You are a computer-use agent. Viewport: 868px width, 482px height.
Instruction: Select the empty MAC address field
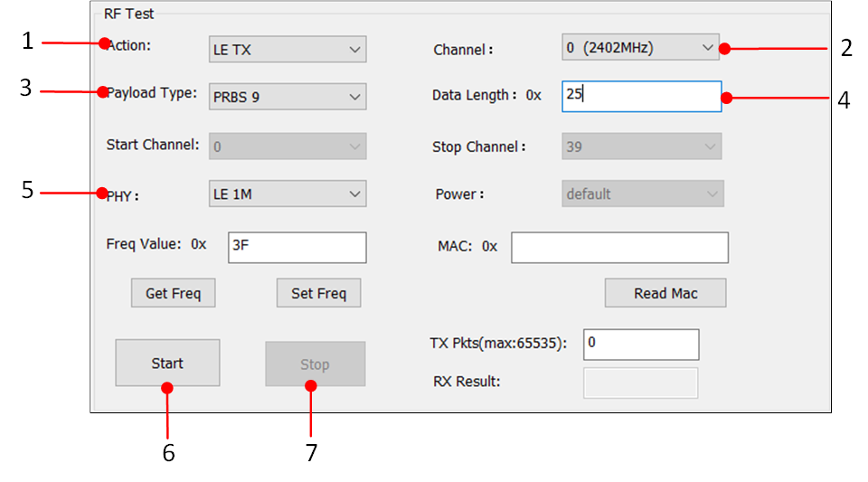point(619,247)
